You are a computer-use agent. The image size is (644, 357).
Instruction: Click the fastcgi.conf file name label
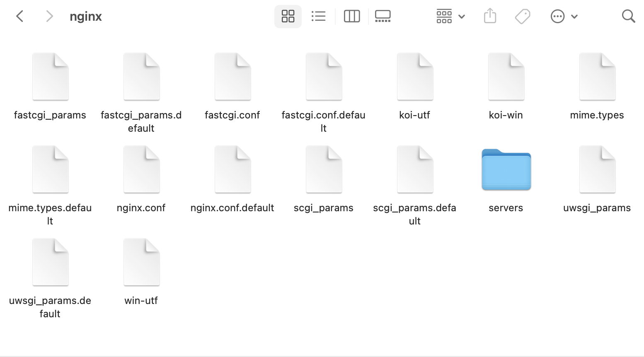click(x=232, y=115)
